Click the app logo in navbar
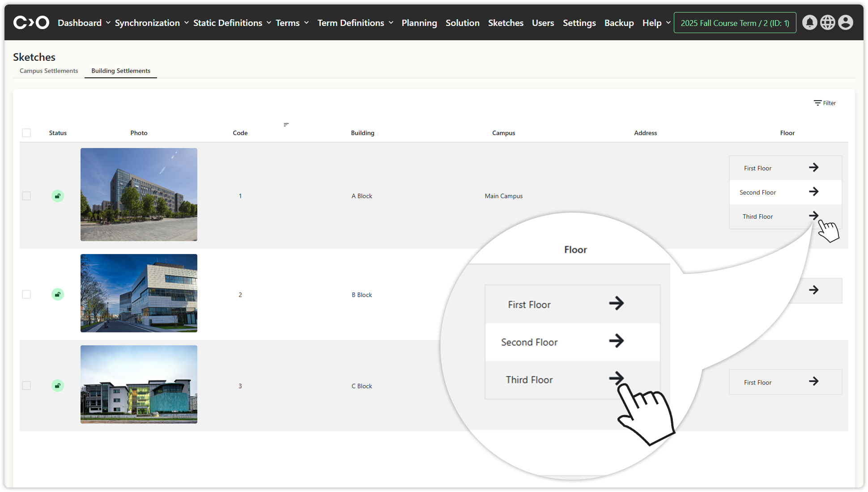 (x=31, y=22)
